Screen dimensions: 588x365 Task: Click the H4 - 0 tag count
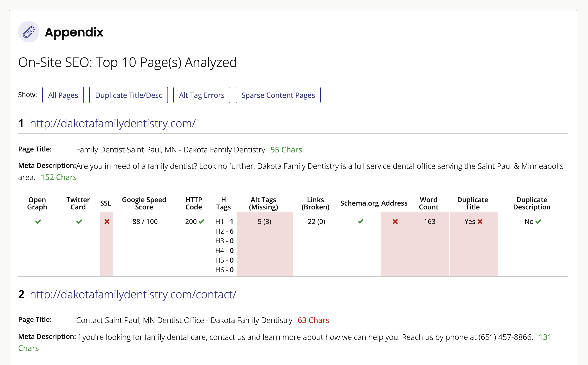225,250
